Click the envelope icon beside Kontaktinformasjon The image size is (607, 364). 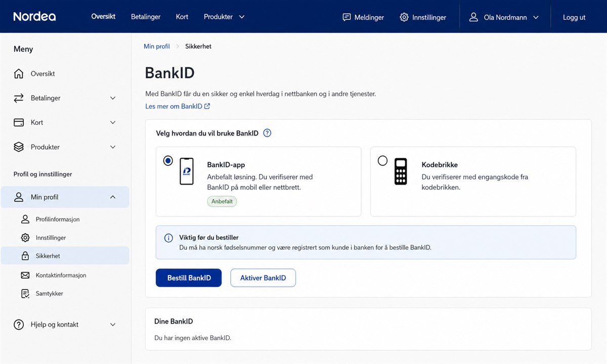(x=25, y=276)
